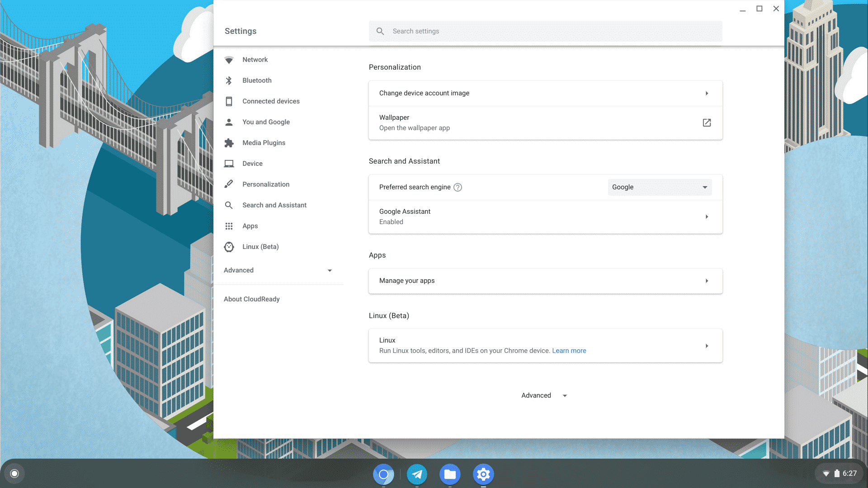
Task: Click the Linux (Beta) penguin icon
Action: (229, 247)
